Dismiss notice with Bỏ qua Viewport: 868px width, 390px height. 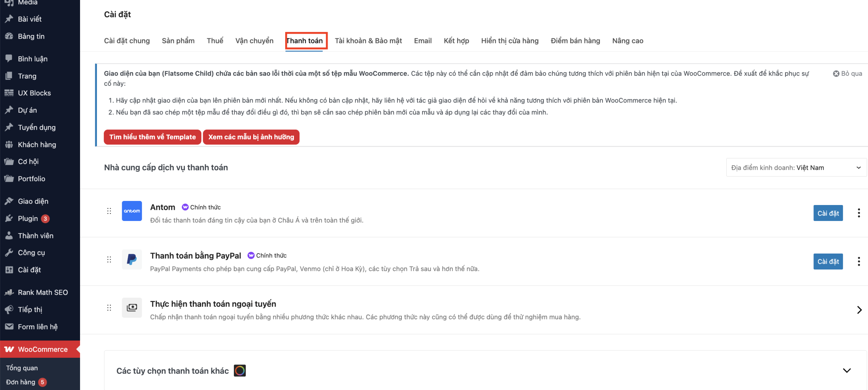coord(847,73)
